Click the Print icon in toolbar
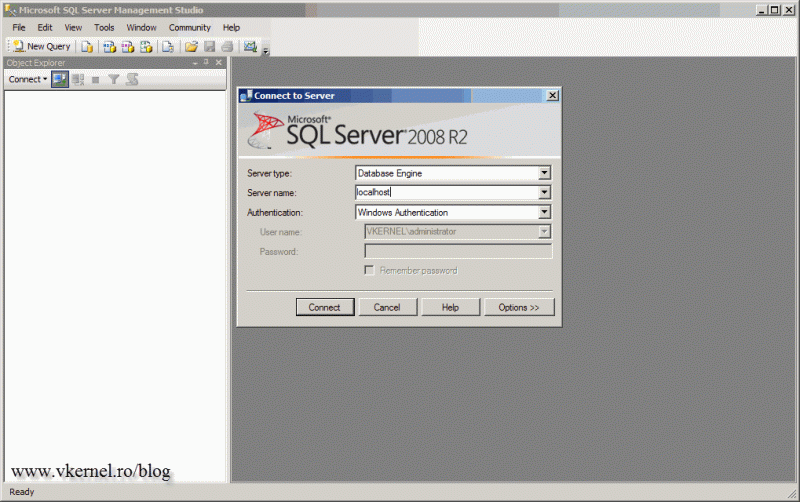The width and height of the screenshot is (800, 502). click(x=228, y=46)
